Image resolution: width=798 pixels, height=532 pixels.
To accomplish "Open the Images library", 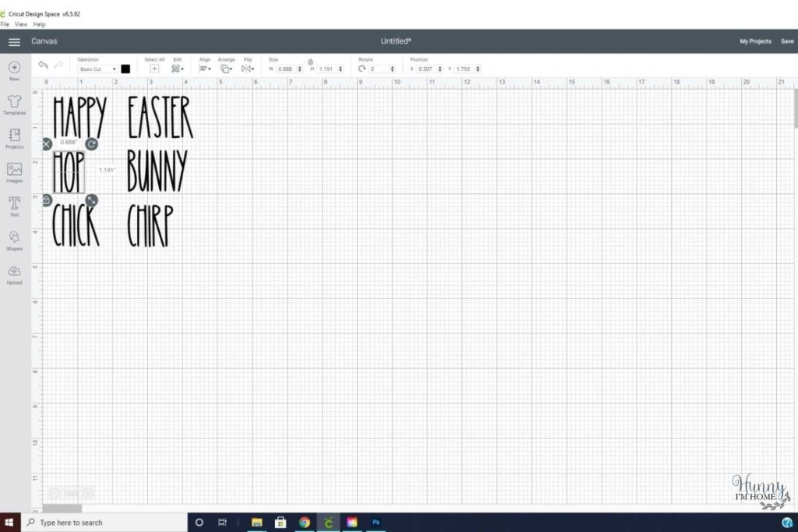I will point(14,172).
